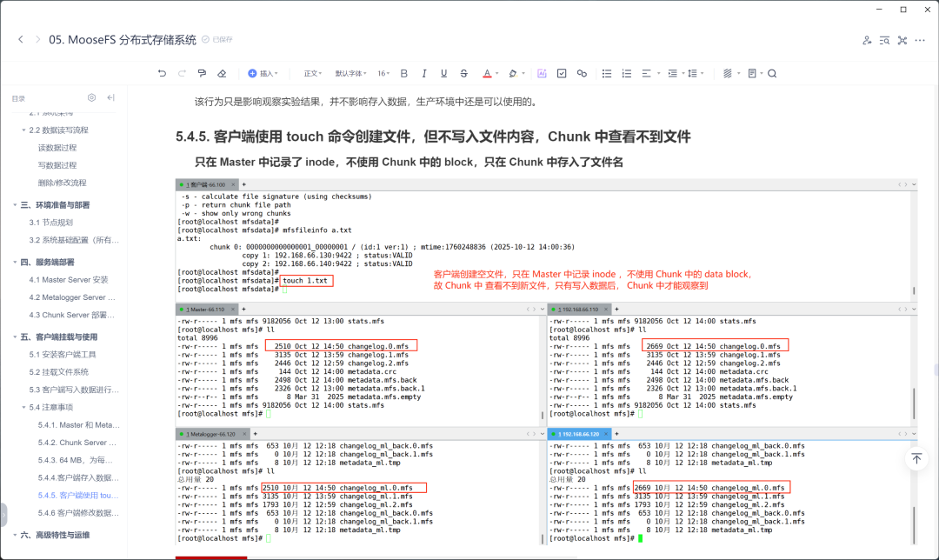Jump back to top of document

916,459
